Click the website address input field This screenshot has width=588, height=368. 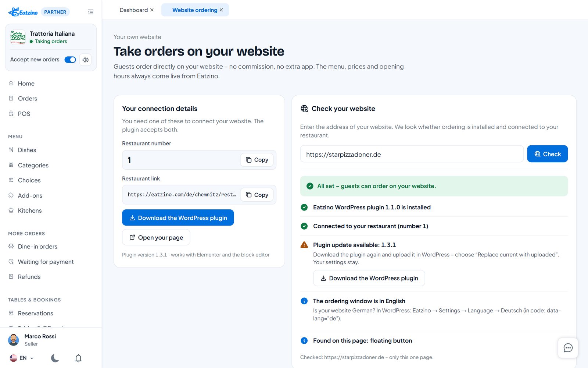click(412, 154)
